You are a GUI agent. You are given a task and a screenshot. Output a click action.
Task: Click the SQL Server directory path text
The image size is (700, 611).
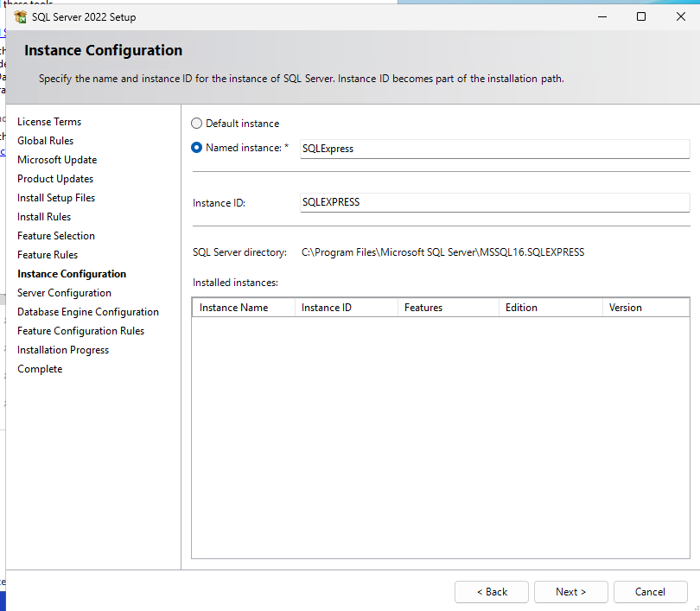tap(442, 252)
